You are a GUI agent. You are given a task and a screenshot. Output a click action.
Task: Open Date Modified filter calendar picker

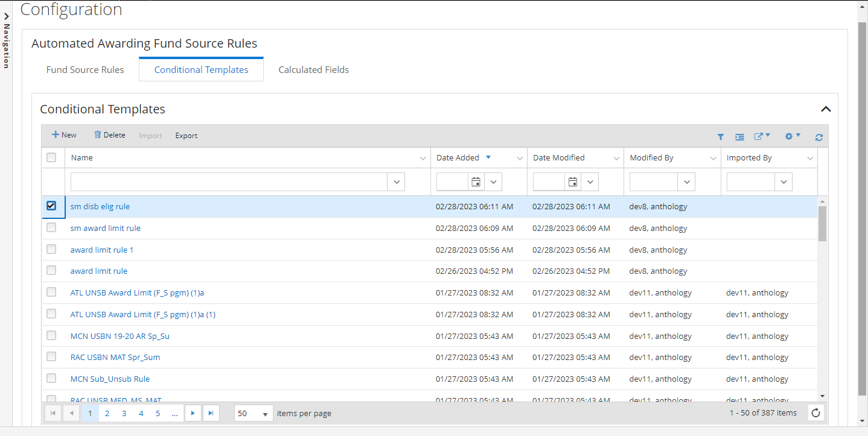pos(573,182)
